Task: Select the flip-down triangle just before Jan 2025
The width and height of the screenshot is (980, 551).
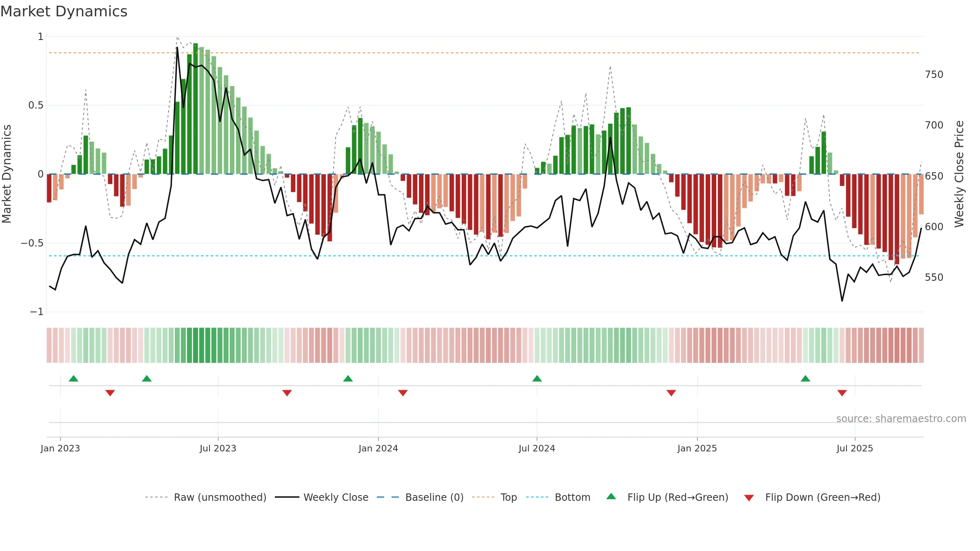Action: pyautogui.click(x=671, y=393)
